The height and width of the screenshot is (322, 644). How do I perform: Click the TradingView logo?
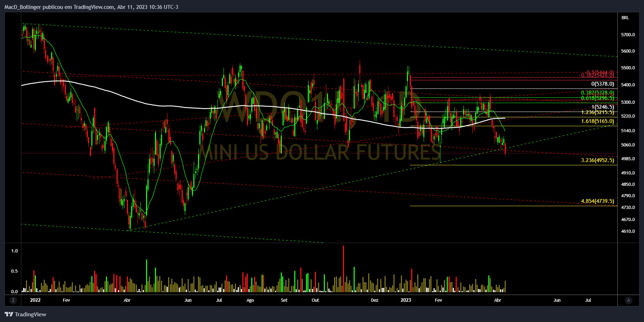25,314
